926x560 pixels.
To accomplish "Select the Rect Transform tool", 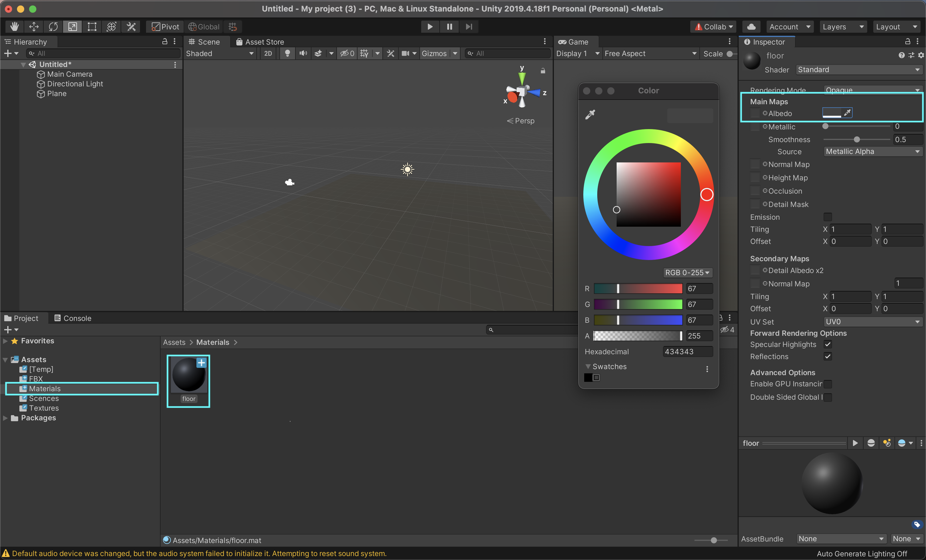I will click(x=92, y=27).
